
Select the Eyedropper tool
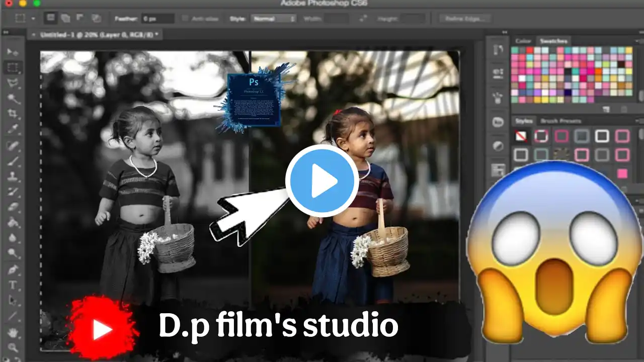(x=13, y=129)
